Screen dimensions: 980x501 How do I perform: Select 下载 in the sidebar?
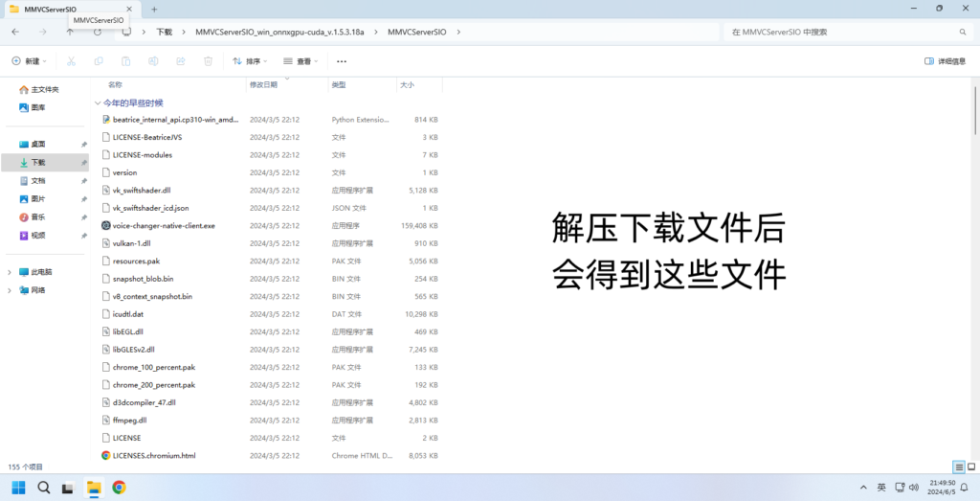tap(45, 162)
